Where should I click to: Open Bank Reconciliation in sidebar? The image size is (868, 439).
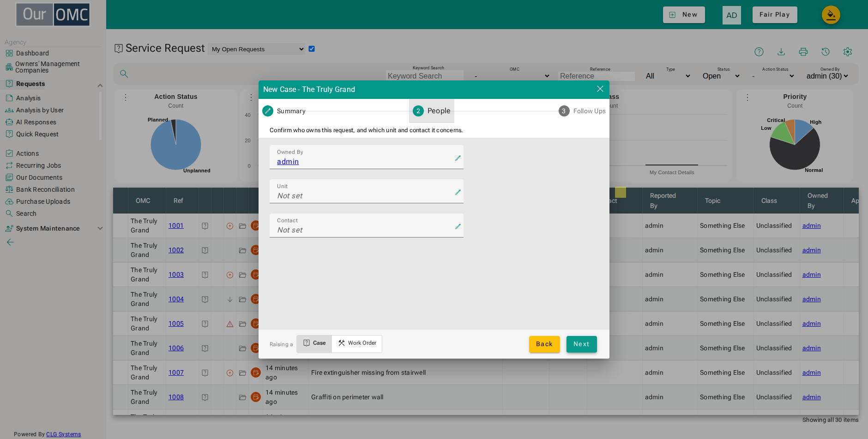(45, 189)
